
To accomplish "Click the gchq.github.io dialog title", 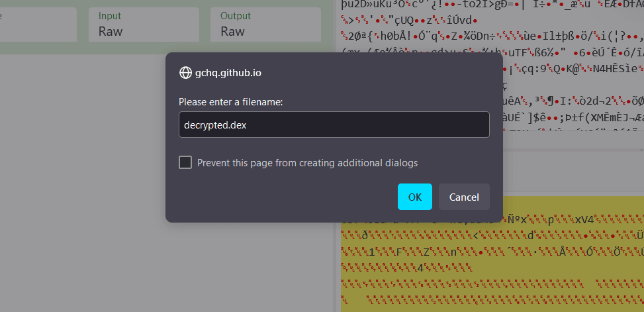I will click(x=228, y=73).
